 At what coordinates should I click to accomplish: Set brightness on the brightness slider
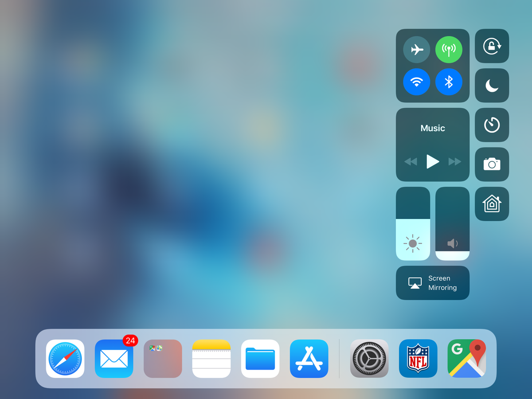[x=413, y=223]
